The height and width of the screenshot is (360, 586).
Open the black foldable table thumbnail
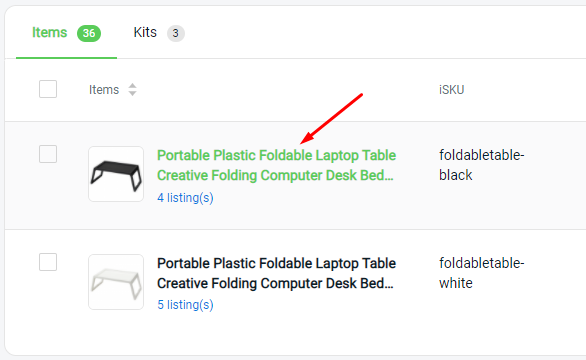tap(116, 174)
